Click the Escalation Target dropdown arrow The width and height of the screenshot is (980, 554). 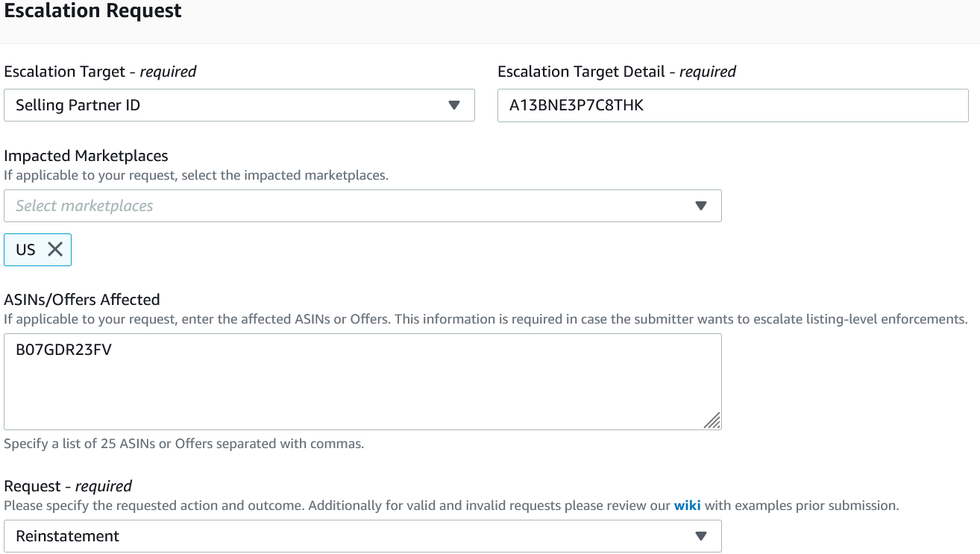pyautogui.click(x=454, y=105)
